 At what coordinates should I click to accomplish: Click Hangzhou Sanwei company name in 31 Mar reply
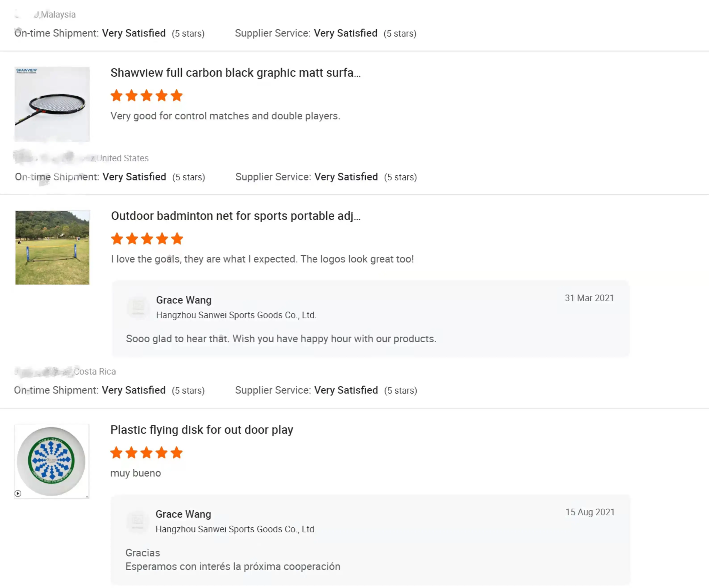236,315
